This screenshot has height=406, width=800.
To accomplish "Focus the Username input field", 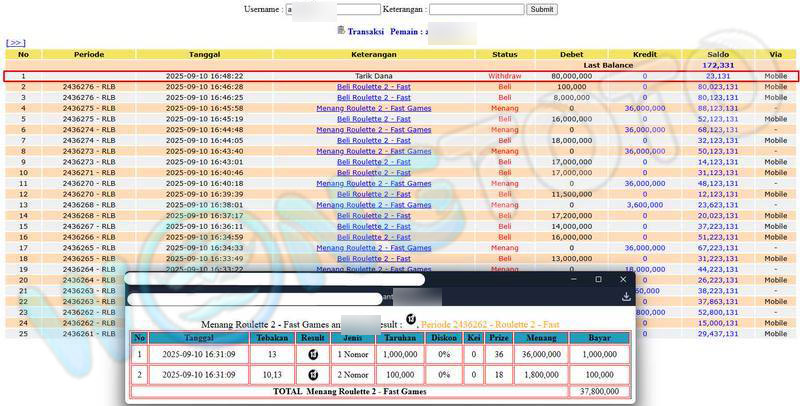I will tap(333, 9).
